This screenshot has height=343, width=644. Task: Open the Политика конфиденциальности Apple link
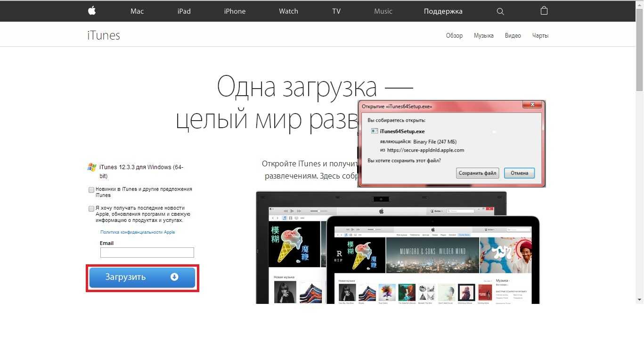coord(138,232)
